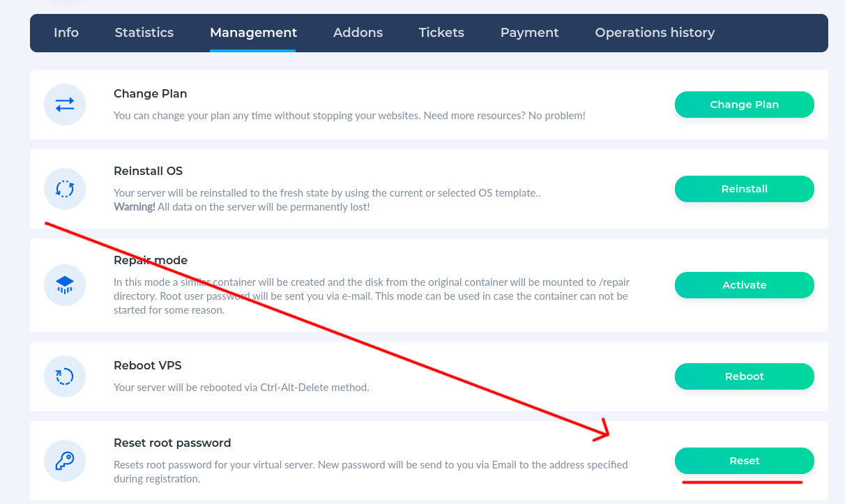Click the Reset button for root password
This screenshot has width=845, height=504.
pos(745,461)
